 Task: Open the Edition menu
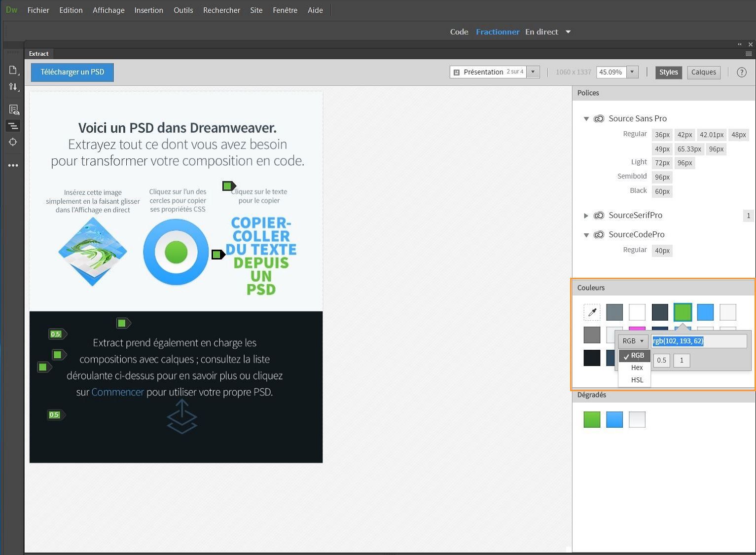pos(71,10)
